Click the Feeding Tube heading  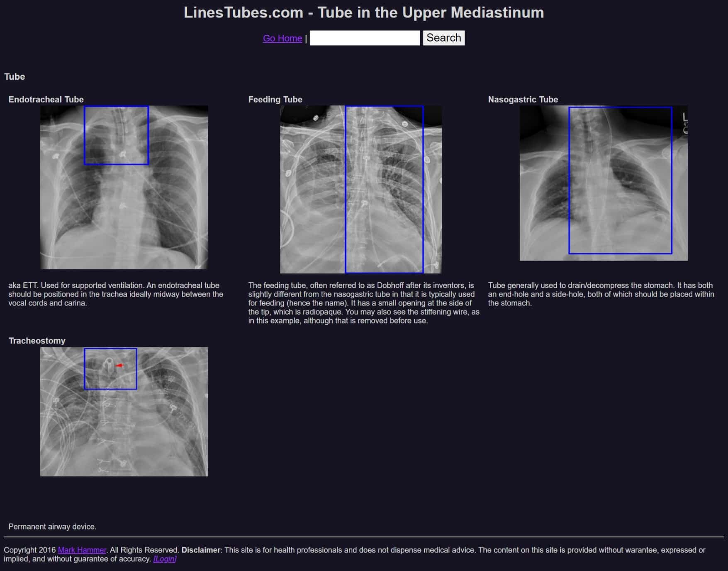point(275,100)
